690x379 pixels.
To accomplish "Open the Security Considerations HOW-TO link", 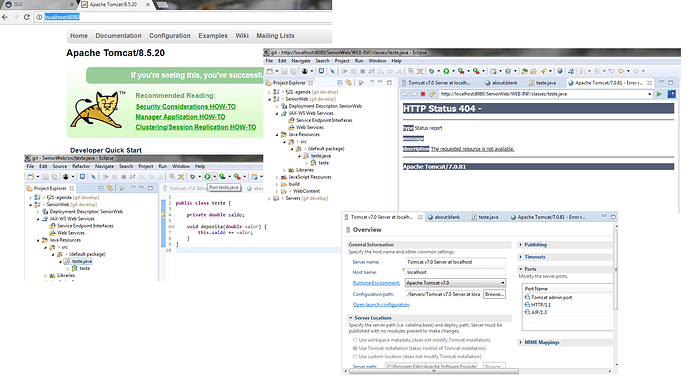I will coord(186,107).
